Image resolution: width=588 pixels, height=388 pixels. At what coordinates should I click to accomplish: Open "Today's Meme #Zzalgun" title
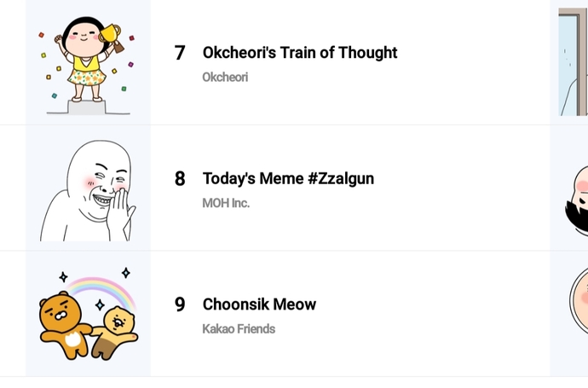pos(288,178)
